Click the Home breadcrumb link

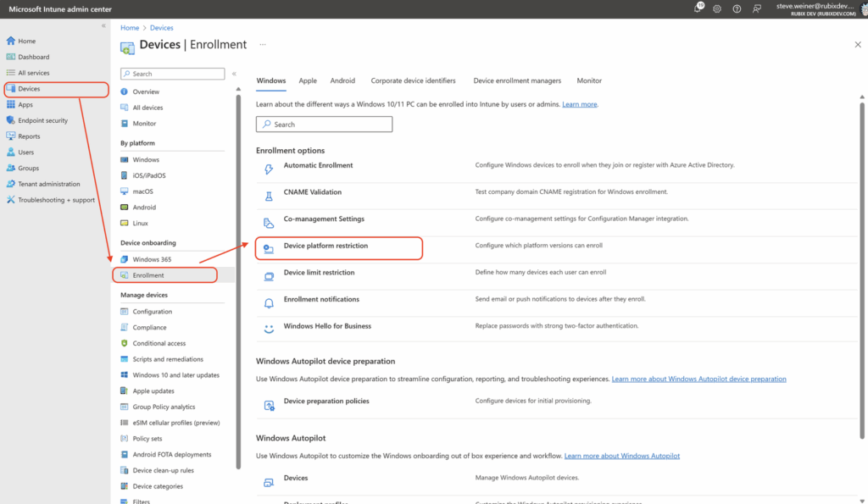(x=130, y=28)
